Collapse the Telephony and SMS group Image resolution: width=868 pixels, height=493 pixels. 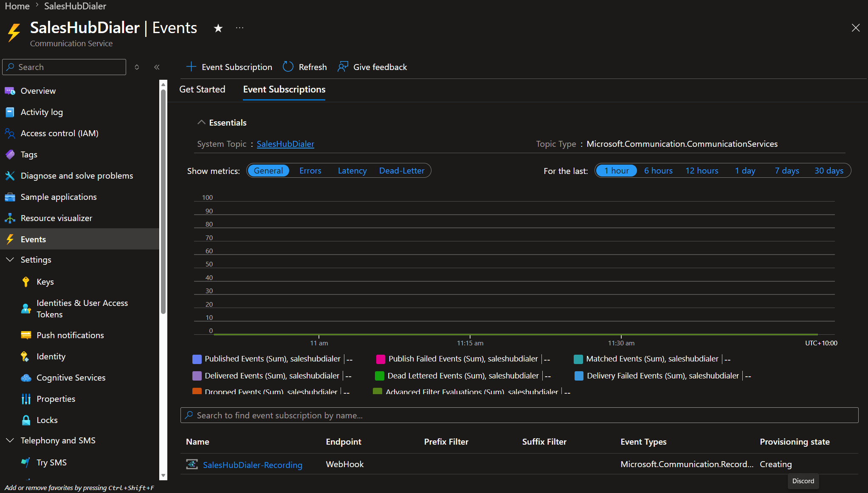click(10, 440)
